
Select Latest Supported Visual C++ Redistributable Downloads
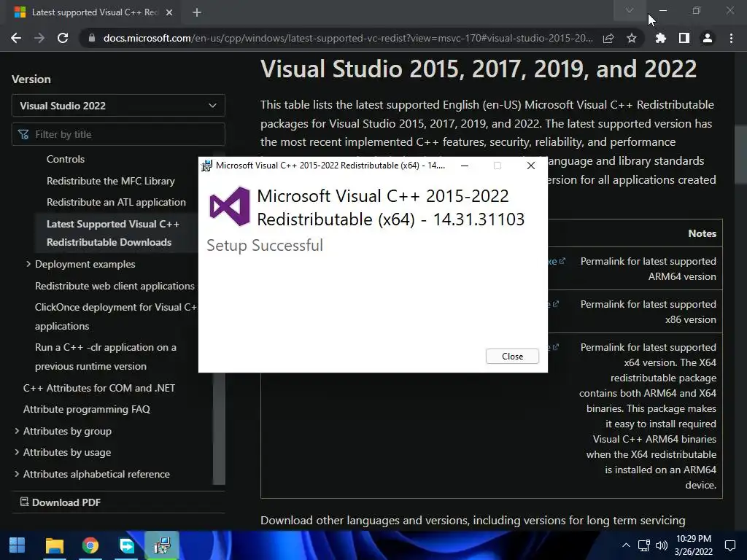(113, 233)
